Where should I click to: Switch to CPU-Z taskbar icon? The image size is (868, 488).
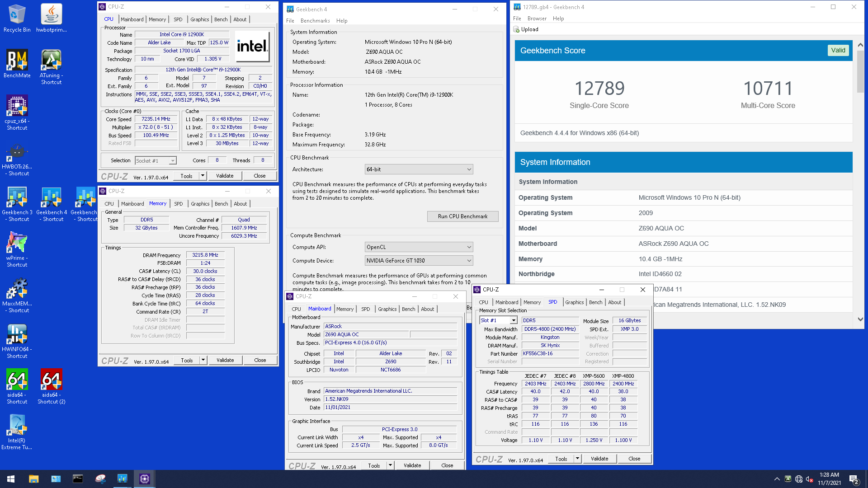(x=145, y=479)
